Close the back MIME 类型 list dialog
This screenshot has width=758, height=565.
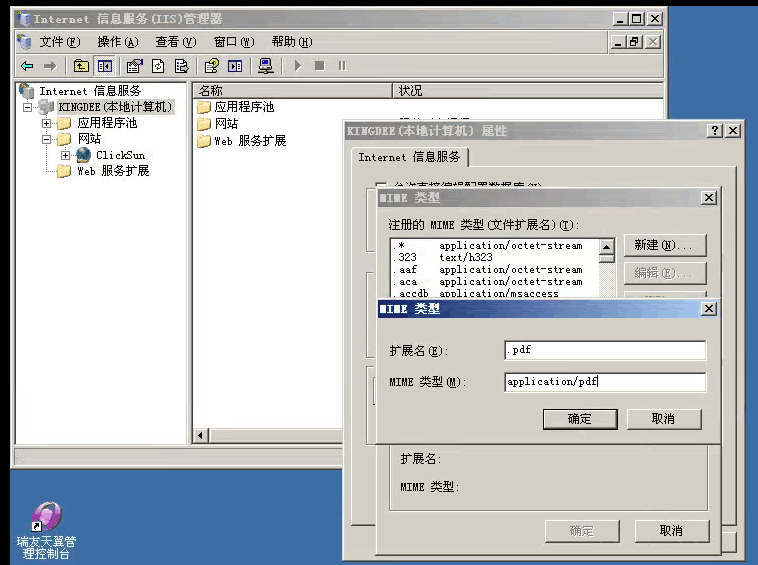point(708,198)
